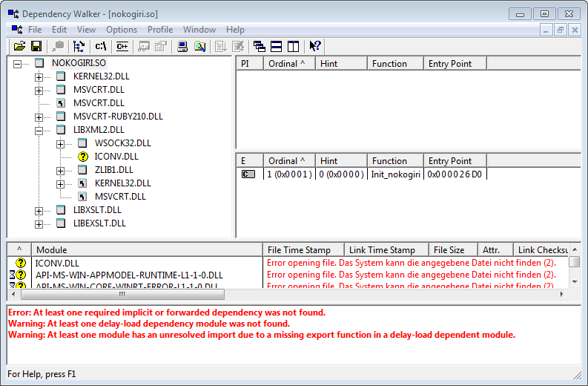Collapse the NOKOGIRI.SO root node
This screenshot has height=386, width=588.
tap(17, 64)
